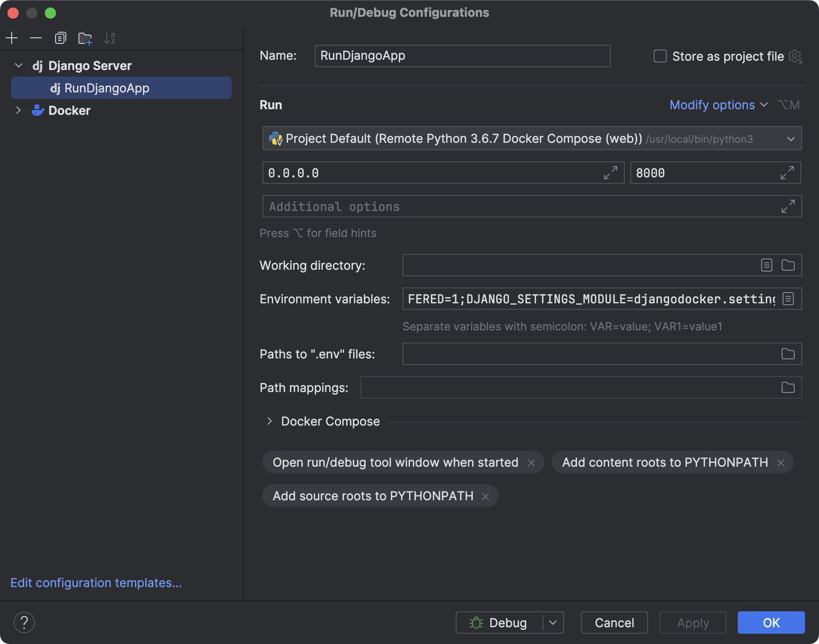Image resolution: width=819 pixels, height=644 pixels.
Task: Expand the Docker tree node
Action: coord(18,110)
